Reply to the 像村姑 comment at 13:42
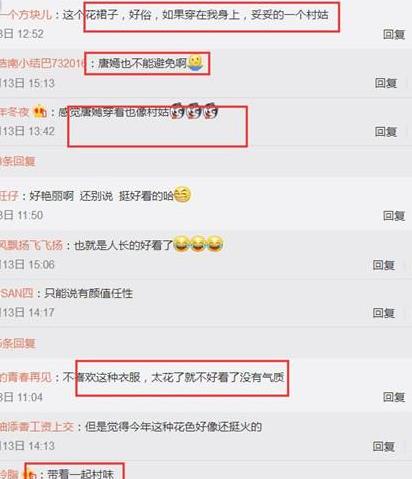The image size is (412, 479). pos(386,131)
